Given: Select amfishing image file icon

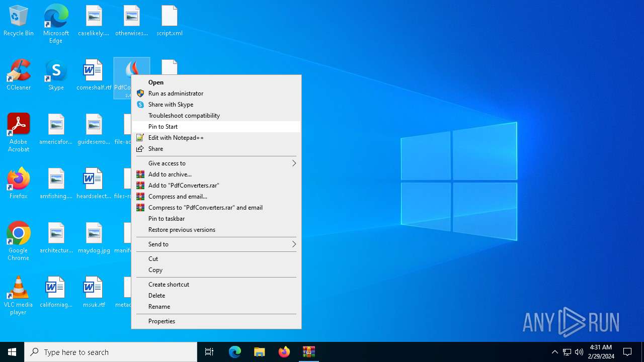Looking at the screenshot, I should [56, 184].
